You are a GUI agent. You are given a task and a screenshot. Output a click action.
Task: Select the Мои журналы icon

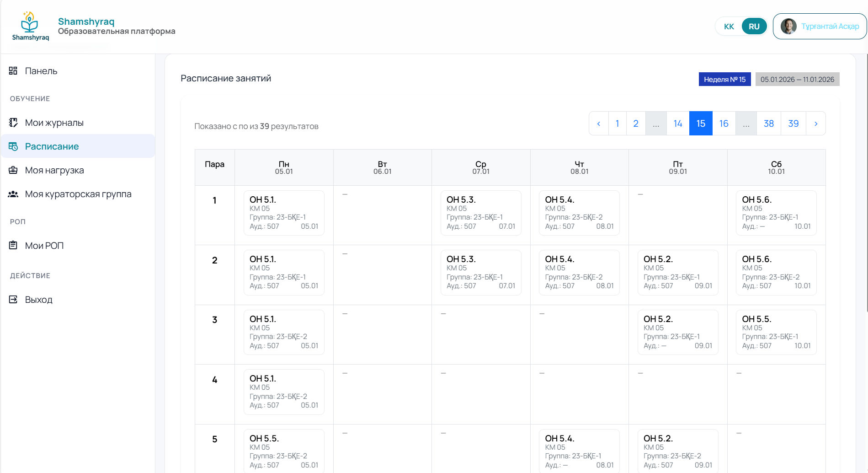click(13, 123)
